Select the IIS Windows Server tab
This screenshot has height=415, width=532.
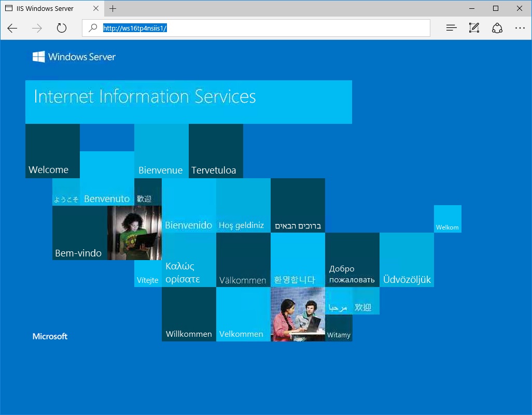[x=52, y=8]
